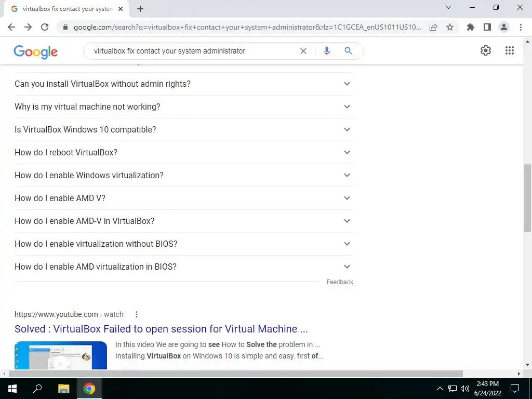Select the Chrome taskbar icon
Viewport: 532px width, 399px height.
89,389
